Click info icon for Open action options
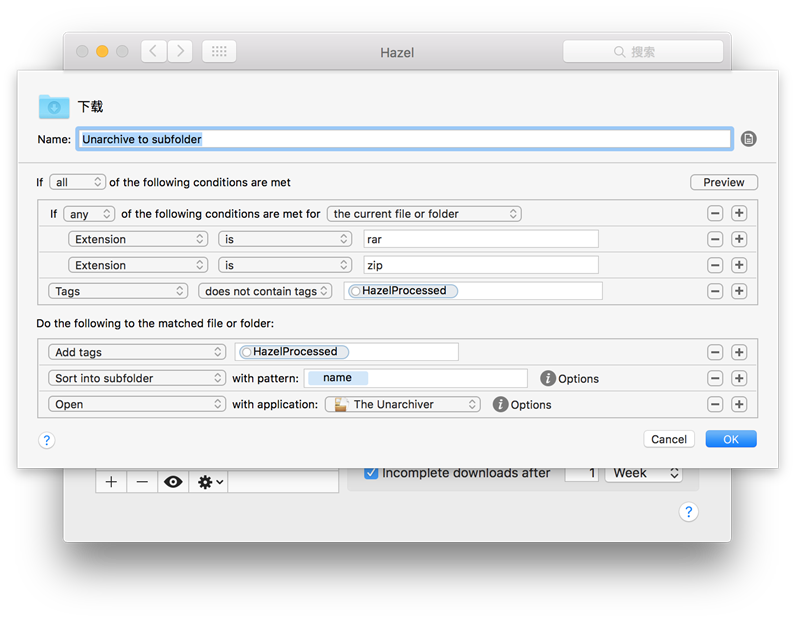 pyautogui.click(x=500, y=404)
